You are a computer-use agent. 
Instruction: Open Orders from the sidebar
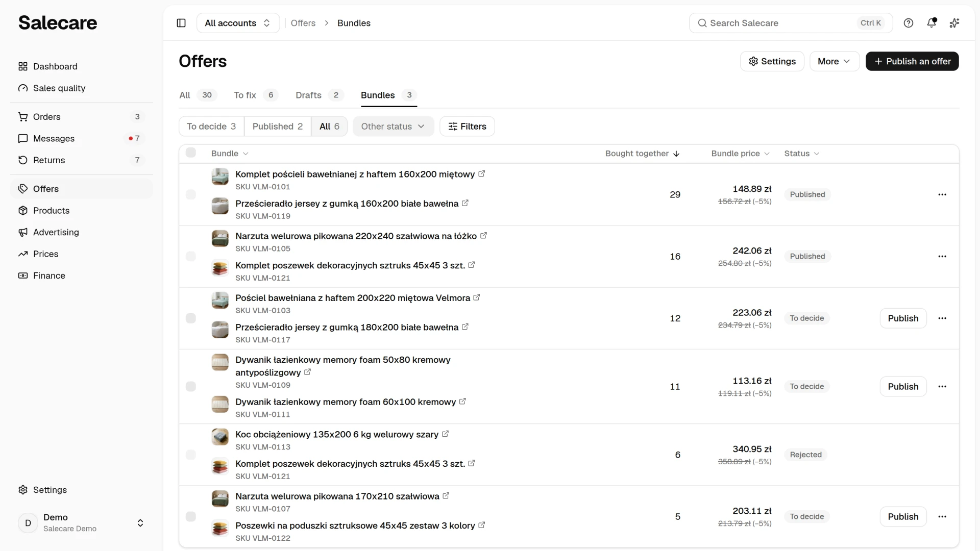coord(82,117)
